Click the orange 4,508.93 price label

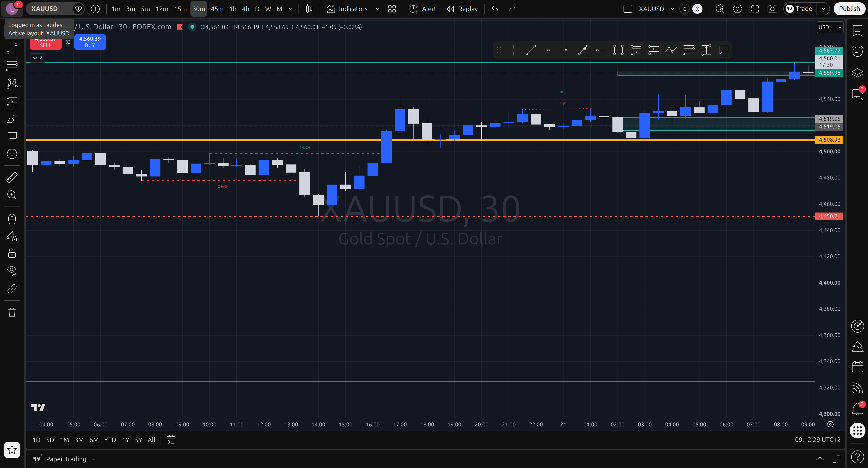click(x=829, y=140)
